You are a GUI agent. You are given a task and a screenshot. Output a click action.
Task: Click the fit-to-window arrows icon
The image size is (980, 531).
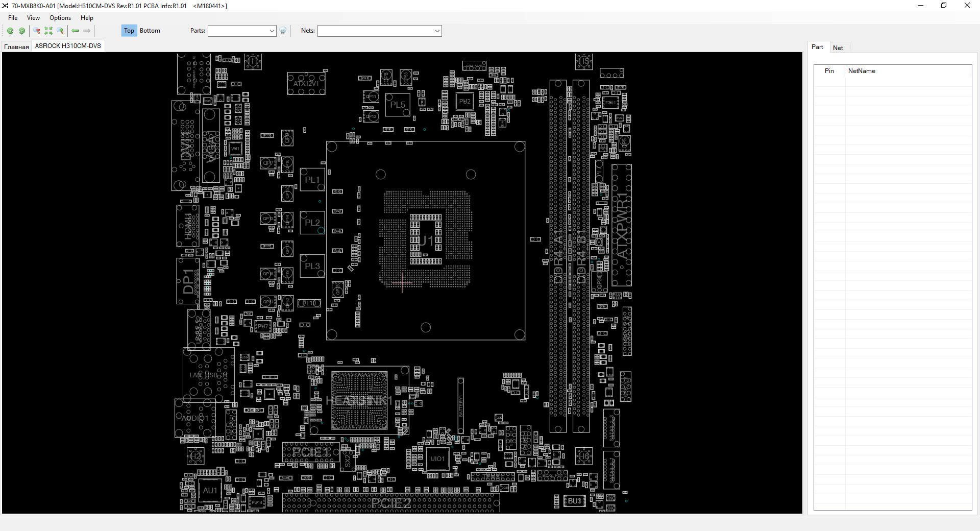tap(48, 31)
